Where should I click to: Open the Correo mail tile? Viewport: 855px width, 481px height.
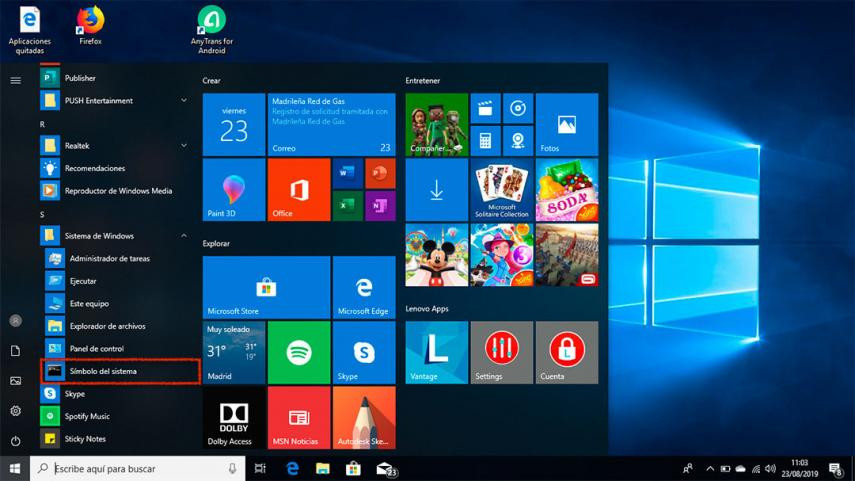click(332, 124)
